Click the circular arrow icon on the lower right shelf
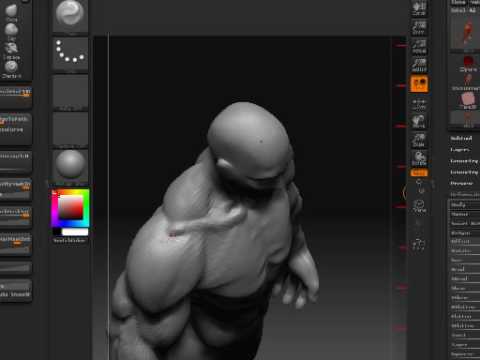Screen dimensions: 480x360 click(419, 205)
